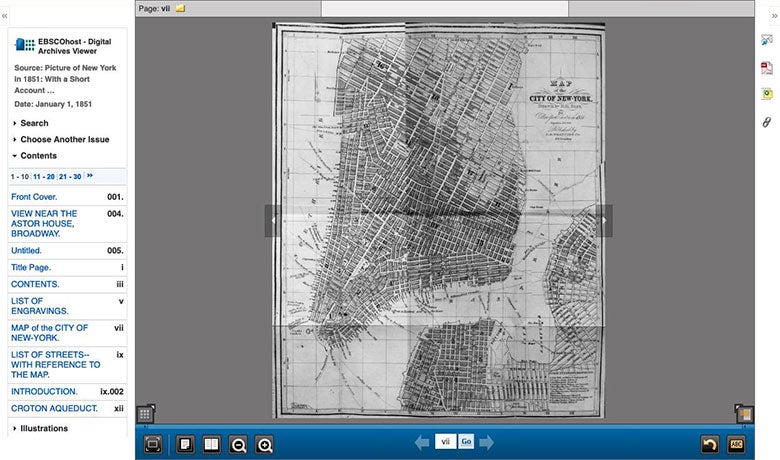Open the Untitled entry
780x460 pixels.
(26, 251)
